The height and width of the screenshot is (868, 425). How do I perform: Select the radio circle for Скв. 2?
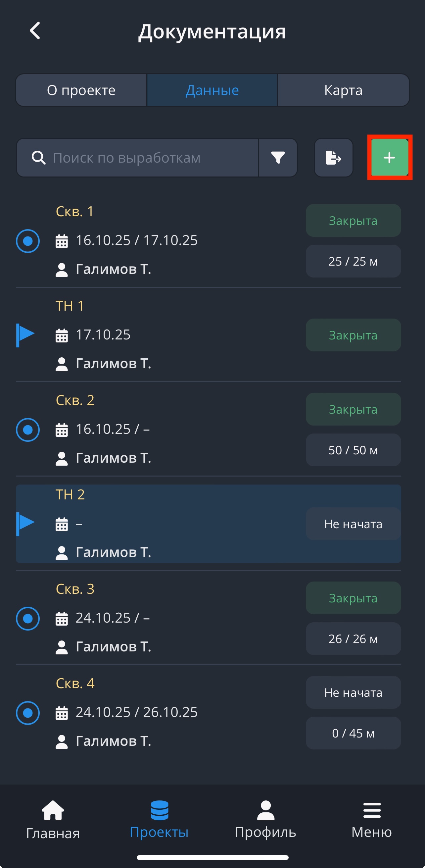tap(28, 430)
